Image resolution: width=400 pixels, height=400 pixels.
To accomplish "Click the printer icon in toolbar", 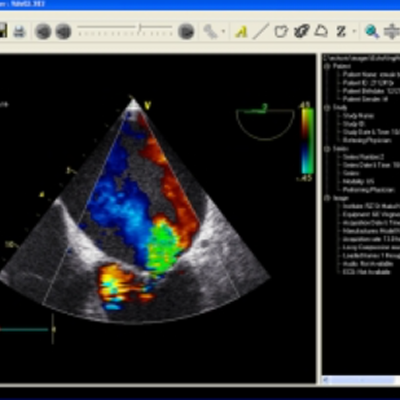I will [x=20, y=31].
